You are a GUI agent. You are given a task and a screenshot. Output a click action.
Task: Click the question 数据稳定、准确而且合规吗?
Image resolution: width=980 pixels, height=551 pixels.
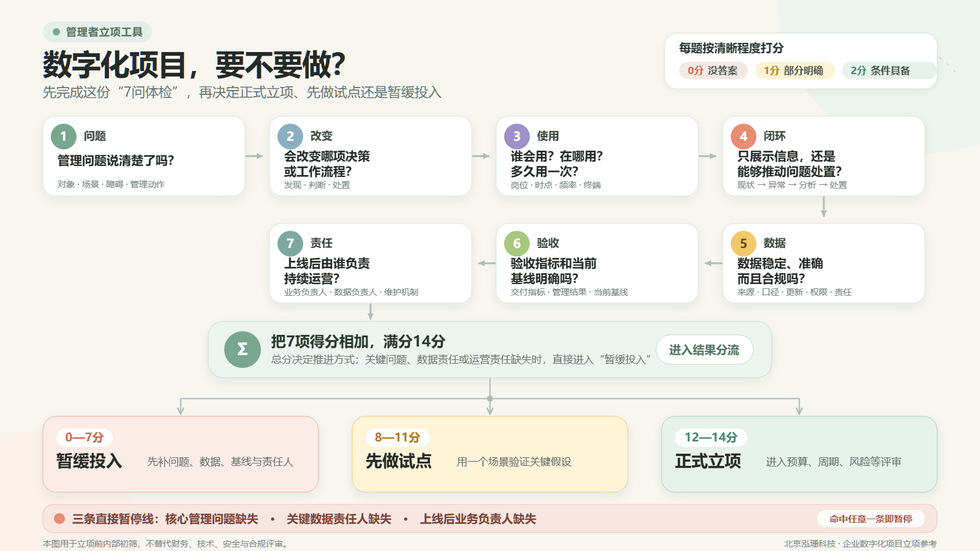(x=780, y=271)
